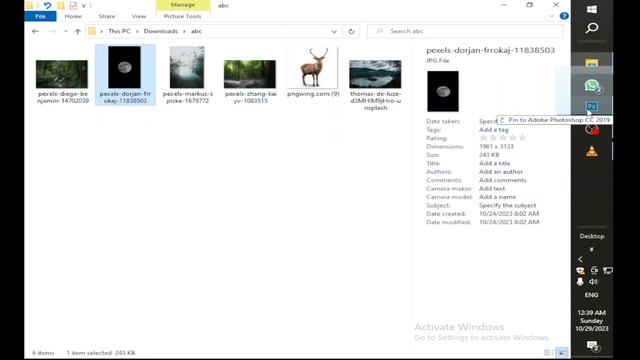Set rating to one star
This screenshot has height=360, width=640.
click(484, 138)
